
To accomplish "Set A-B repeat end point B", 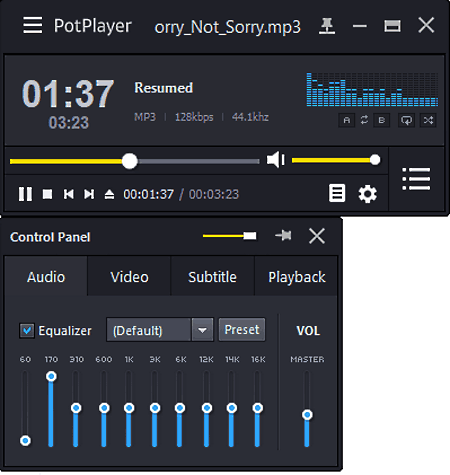I will click(382, 120).
